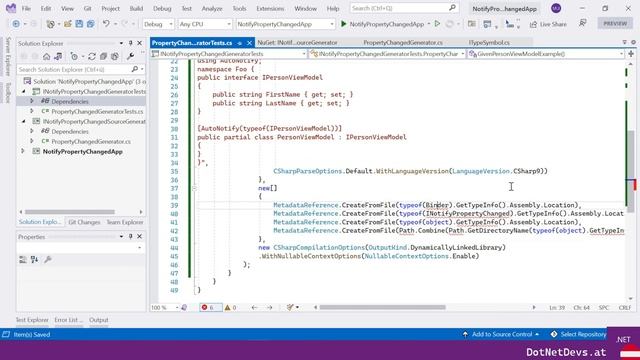The image size is (640, 360).
Task: Go to previous issue arrow in editor bar
Action: pyautogui.click(x=254, y=307)
